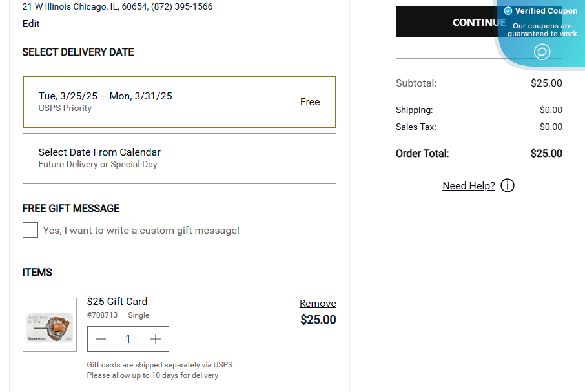Click Remove to delete the $25 Gift Card
Image resolution: width=585 pixels, height=392 pixels.
coord(318,303)
